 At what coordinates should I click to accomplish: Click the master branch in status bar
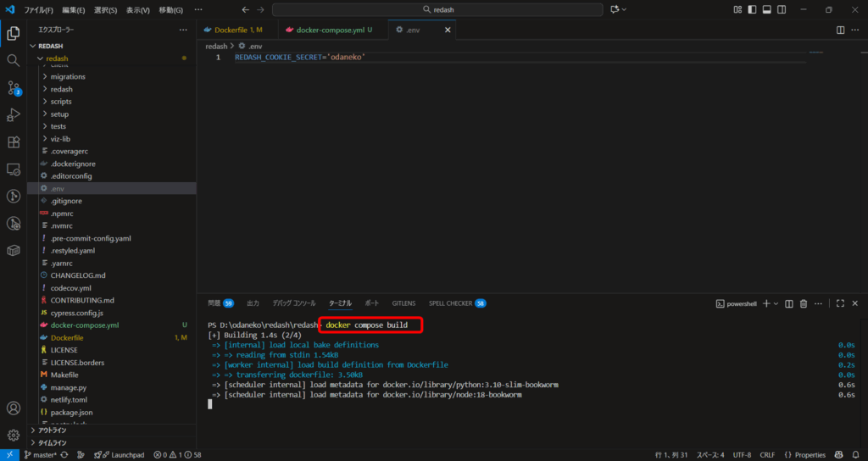(x=39, y=454)
